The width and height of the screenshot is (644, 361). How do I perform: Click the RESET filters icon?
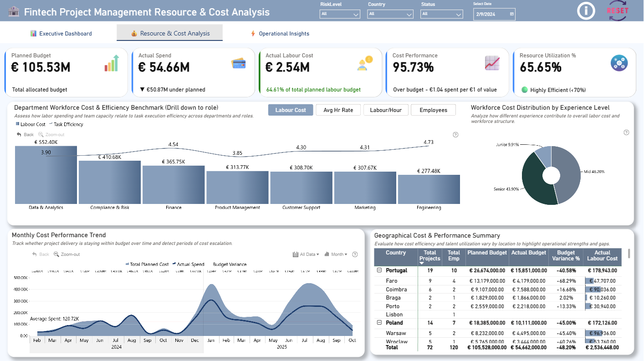(x=618, y=11)
